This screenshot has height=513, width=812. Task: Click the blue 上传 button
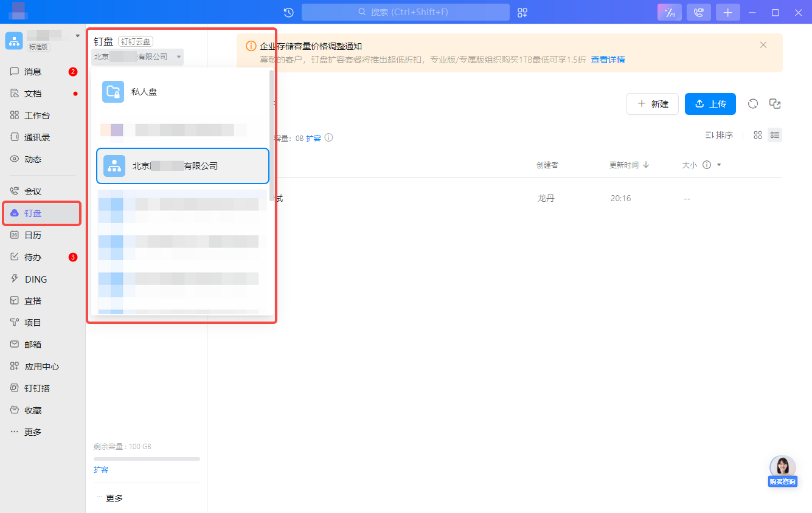(x=710, y=104)
